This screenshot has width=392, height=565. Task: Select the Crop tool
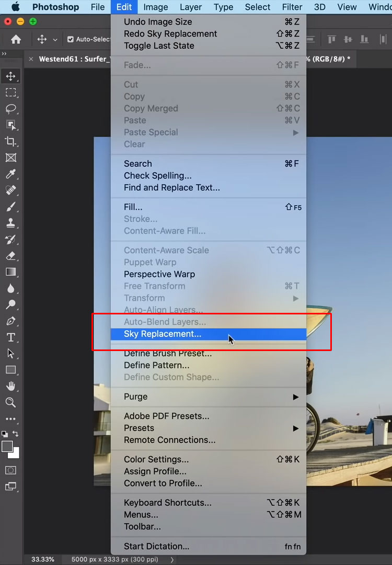(10, 141)
